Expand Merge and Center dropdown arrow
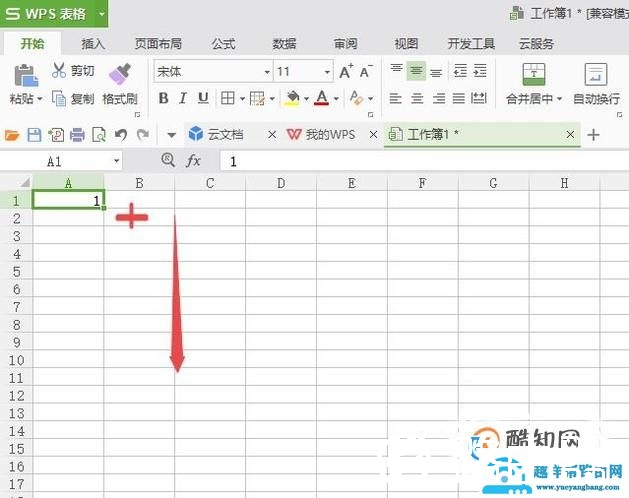 [x=559, y=99]
